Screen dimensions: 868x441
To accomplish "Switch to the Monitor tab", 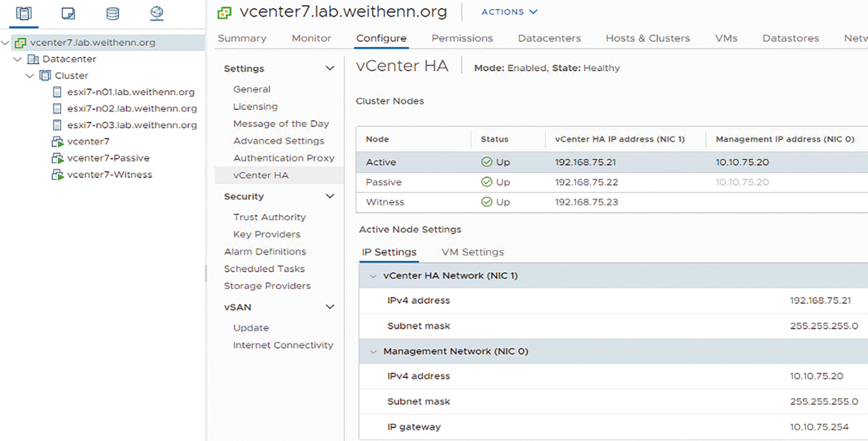I will coord(311,38).
